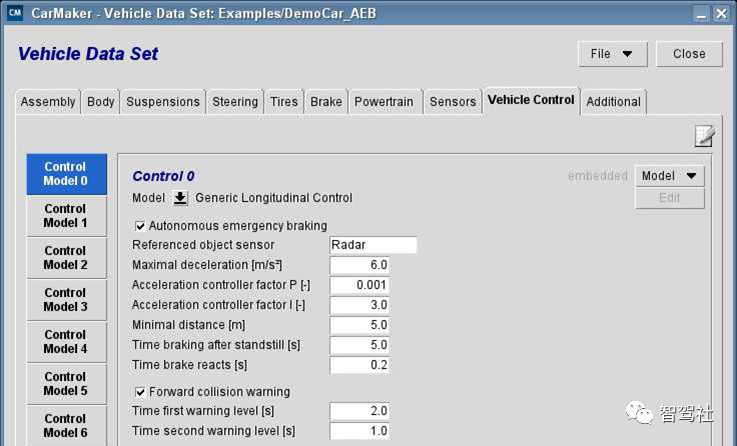Click the Close button
737x446 pixels.
[x=689, y=54]
